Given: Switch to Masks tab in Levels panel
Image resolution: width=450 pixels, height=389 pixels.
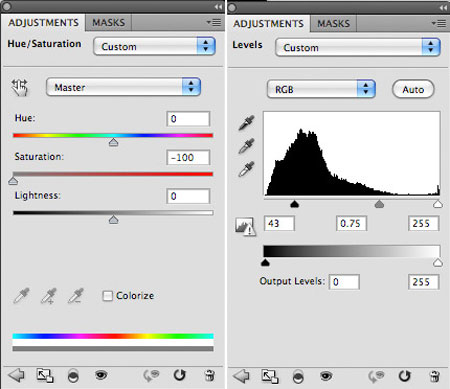Looking at the screenshot, I should click(x=333, y=24).
